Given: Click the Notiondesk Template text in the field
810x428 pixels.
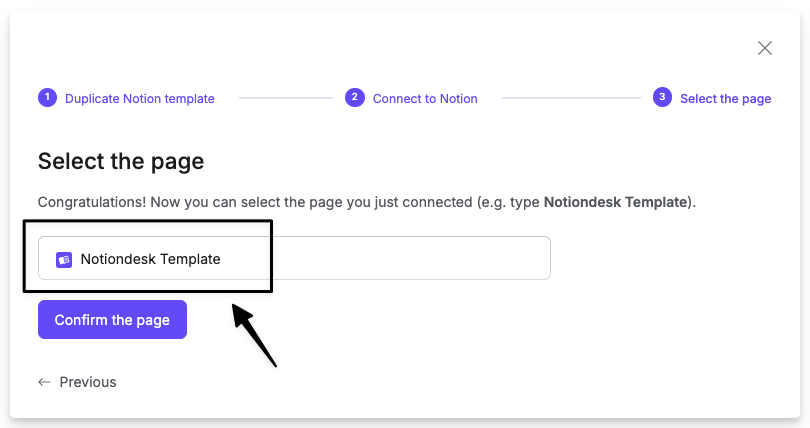Looking at the screenshot, I should [x=150, y=259].
